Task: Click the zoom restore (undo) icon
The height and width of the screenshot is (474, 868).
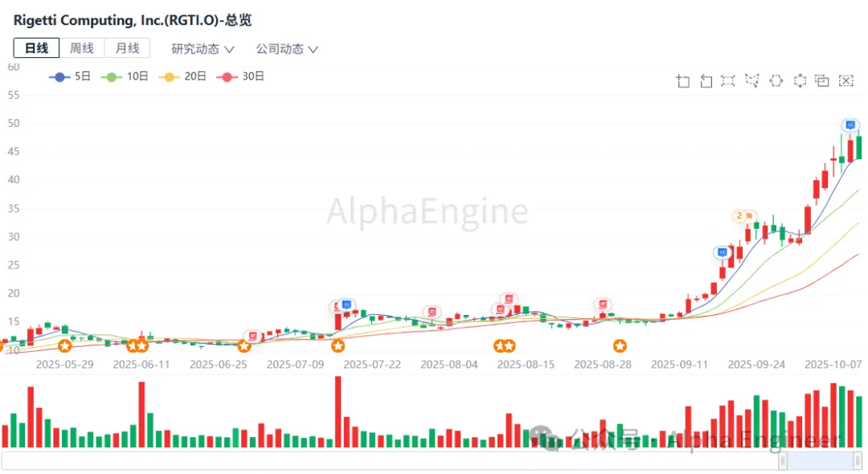Action: [x=706, y=80]
